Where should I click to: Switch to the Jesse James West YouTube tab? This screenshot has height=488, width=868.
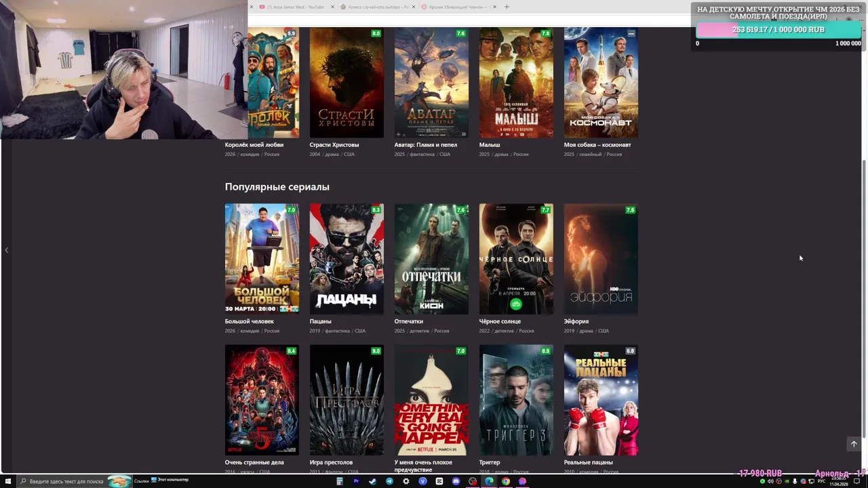296,7
